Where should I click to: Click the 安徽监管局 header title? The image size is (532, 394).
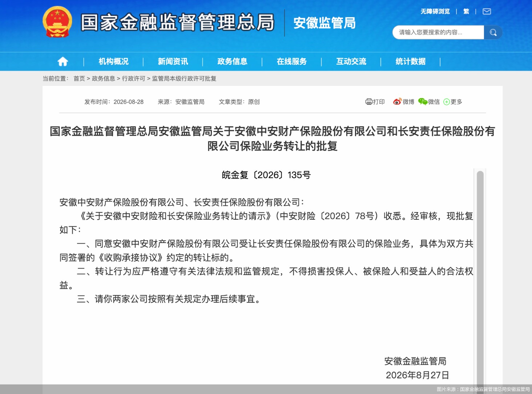[325, 23]
